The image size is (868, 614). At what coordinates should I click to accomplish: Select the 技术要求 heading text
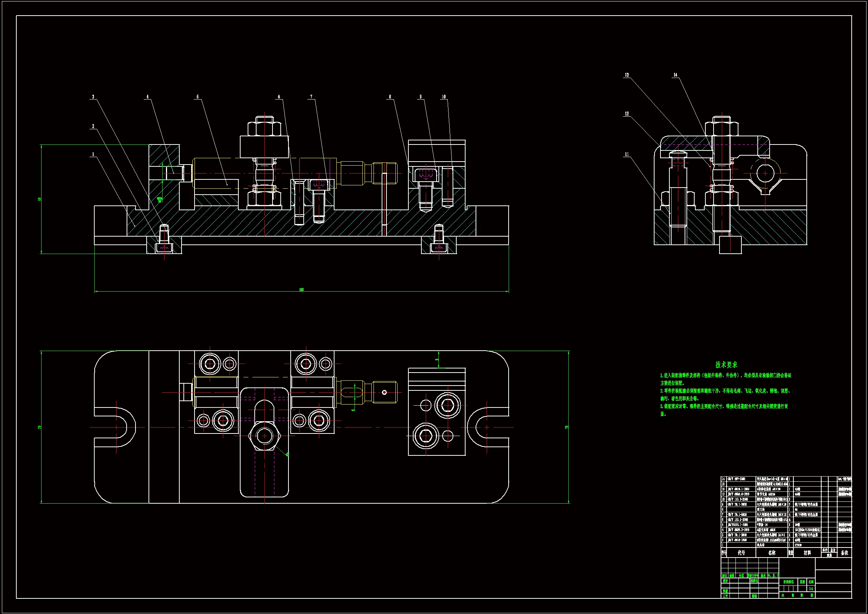click(x=726, y=365)
